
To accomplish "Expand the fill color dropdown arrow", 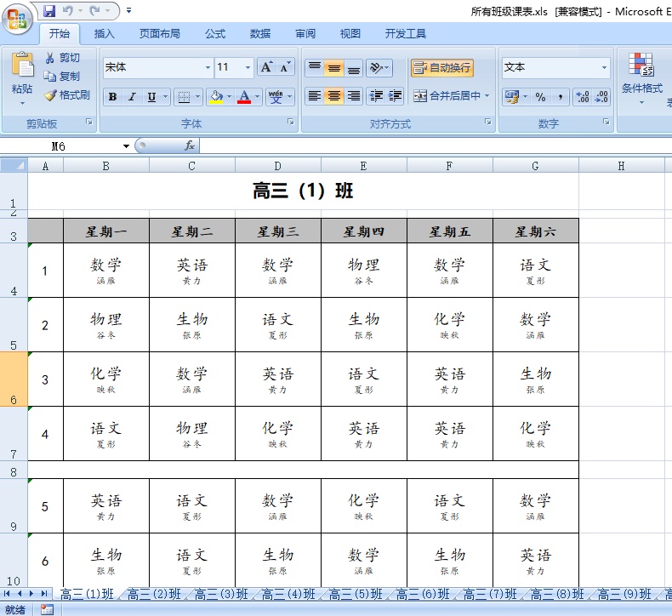I will click(230, 97).
